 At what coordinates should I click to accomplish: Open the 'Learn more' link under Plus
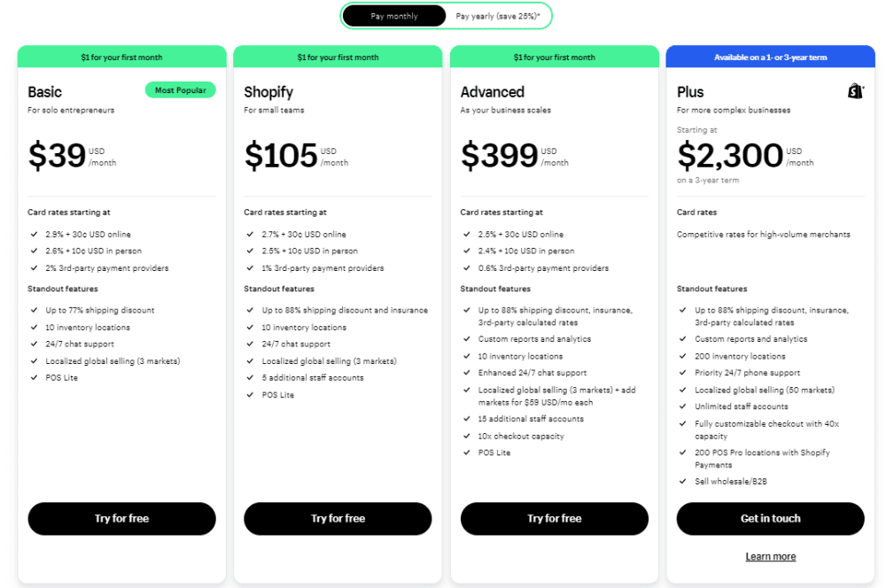point(770,556)
